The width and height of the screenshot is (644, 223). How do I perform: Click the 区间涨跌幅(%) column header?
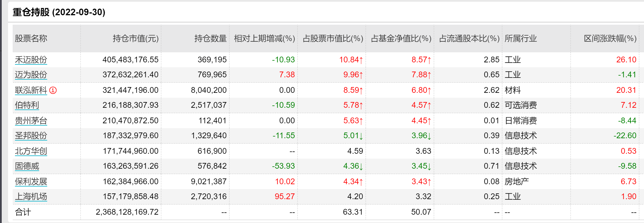tap(610, 39)
